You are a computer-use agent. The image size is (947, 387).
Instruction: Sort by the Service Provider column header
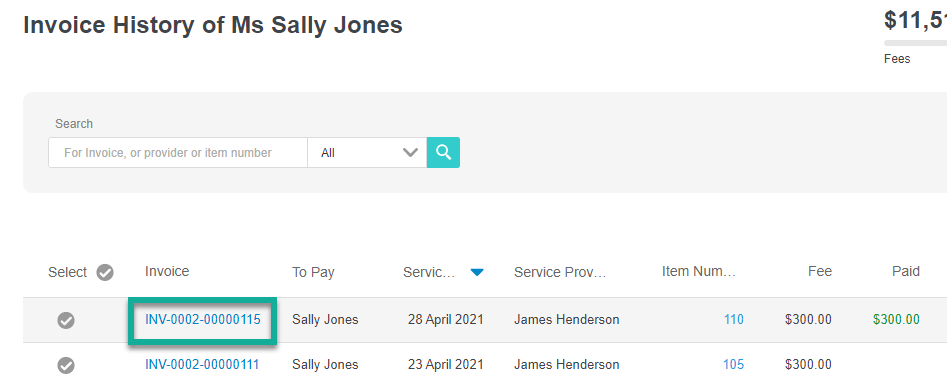coord(560,272)
